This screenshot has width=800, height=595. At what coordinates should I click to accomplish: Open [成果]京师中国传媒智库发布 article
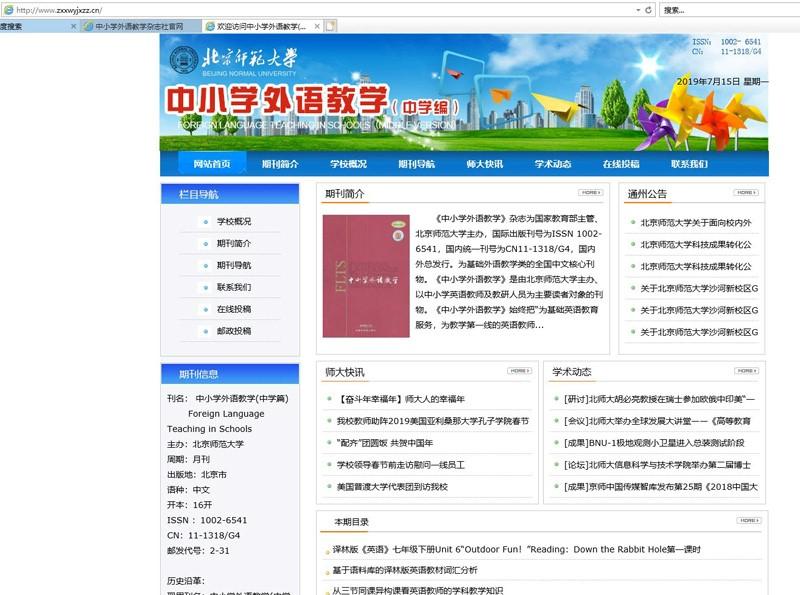[661, 487]
